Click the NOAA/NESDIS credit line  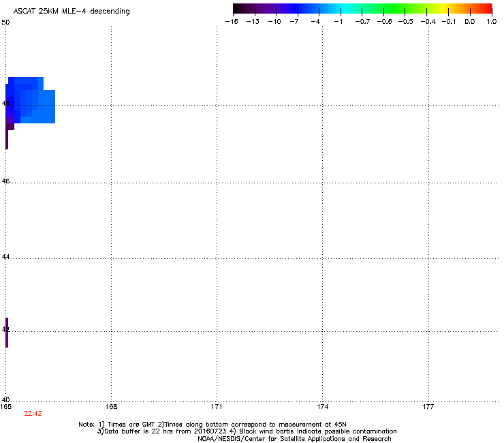(x=294, y=439)
